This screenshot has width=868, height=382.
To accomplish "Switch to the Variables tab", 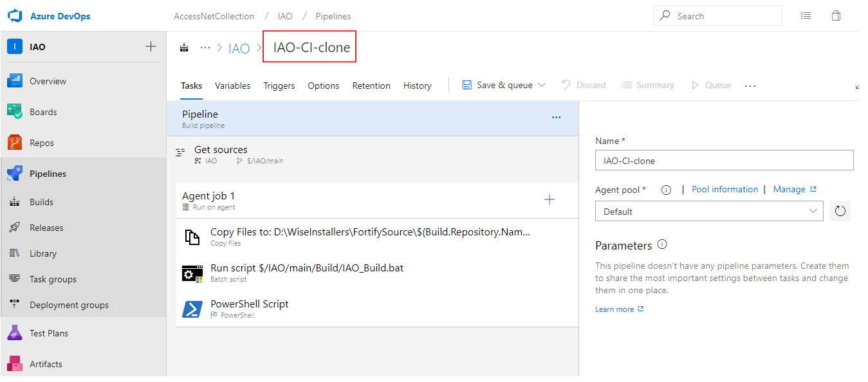I will 232,86.
